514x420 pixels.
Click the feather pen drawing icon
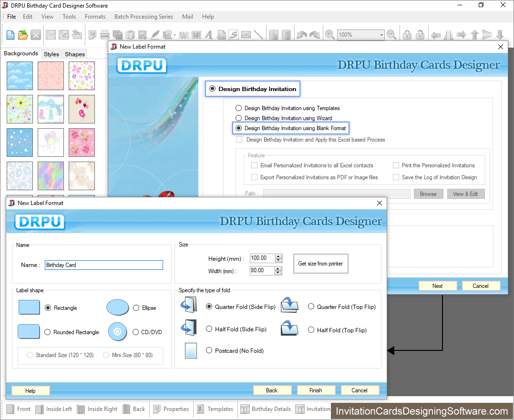pyautogui.click(x=155, y=34)
